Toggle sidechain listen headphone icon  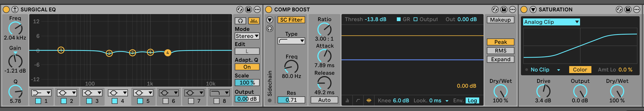click(270, 28)
